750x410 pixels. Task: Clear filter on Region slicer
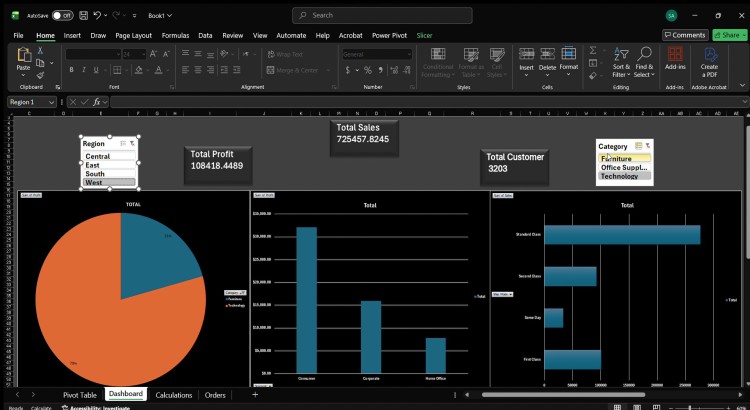pos(132,144)
